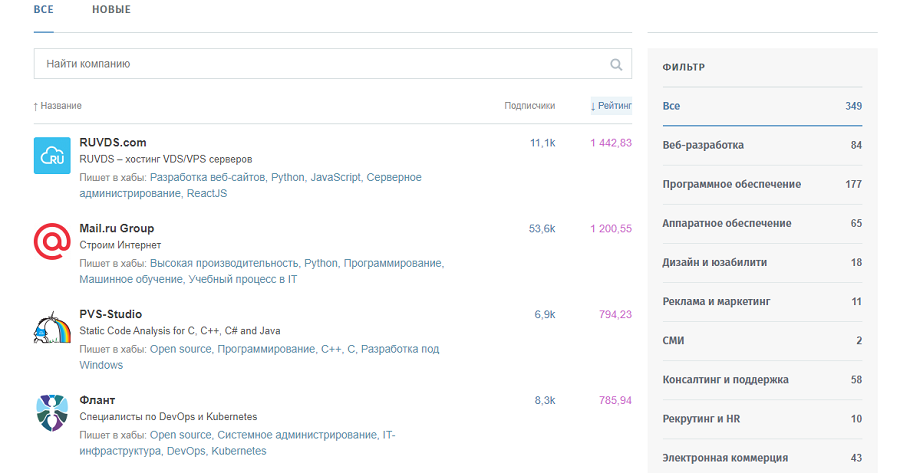Sort list by Подписчики column

tap(530, 106)
